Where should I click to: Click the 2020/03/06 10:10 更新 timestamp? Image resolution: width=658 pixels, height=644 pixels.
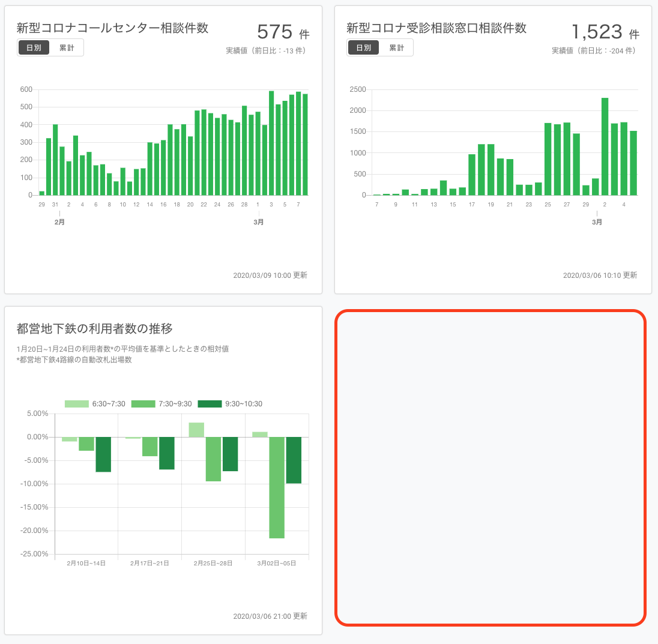tap(600, 275)
